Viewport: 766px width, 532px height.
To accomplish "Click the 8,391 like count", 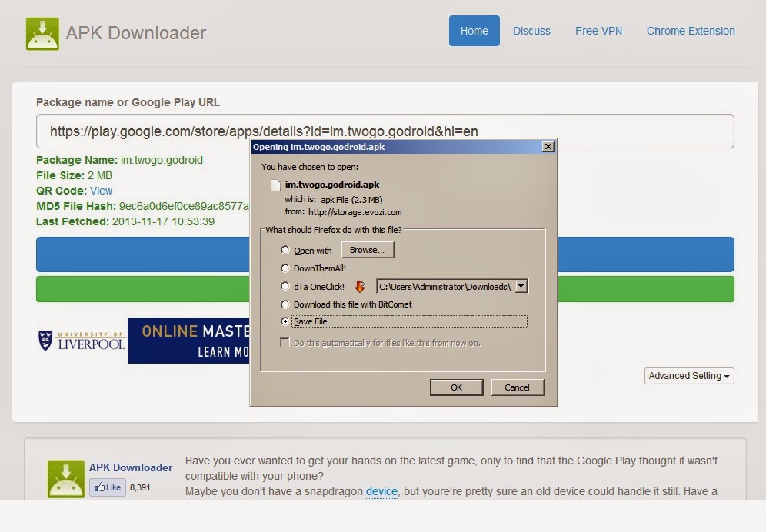I will [x=140, y=487].
